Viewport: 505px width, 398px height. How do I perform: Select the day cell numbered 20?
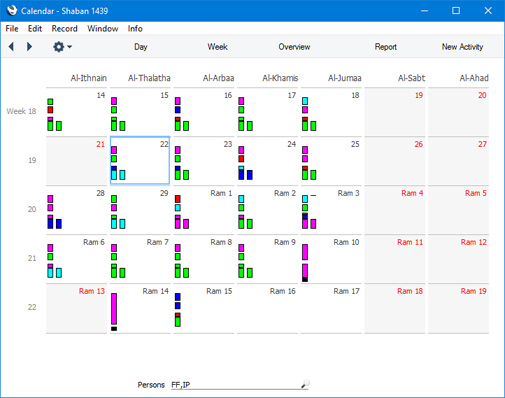[458, 111]
